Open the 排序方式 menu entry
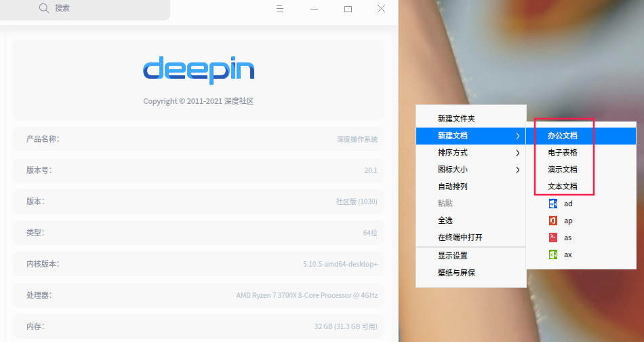This screenshot has height=342, width=644. click(x=471, y=153)
